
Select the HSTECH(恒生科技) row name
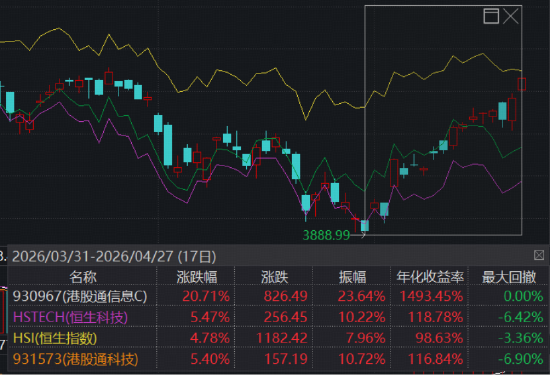(70, 317)
